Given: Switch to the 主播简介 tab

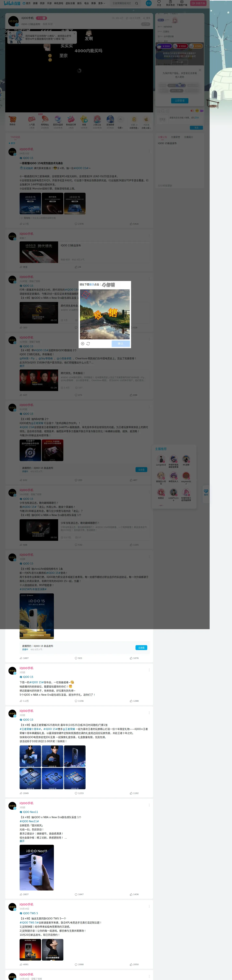Looking at the screenshot, I should coord(189,137).
